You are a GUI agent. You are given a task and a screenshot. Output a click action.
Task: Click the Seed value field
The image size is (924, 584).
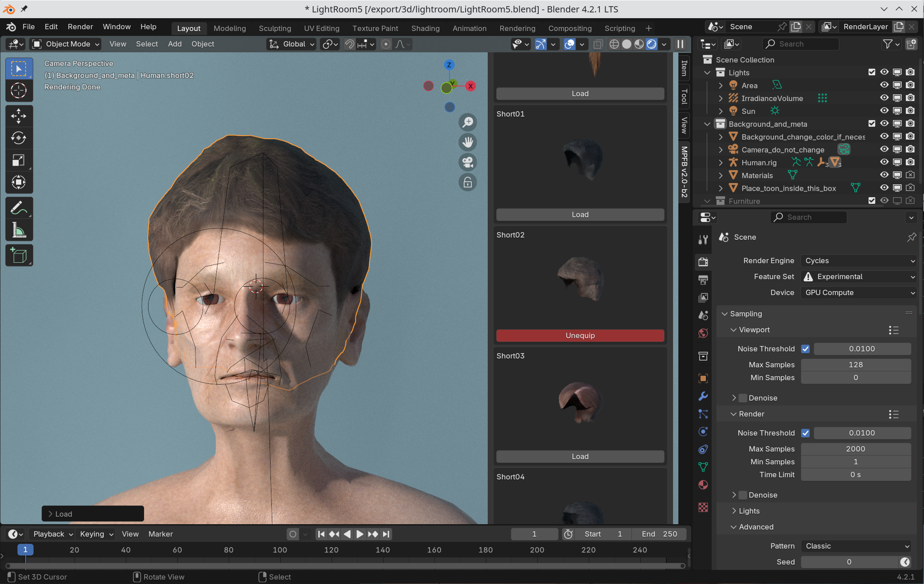click(850, 562)
